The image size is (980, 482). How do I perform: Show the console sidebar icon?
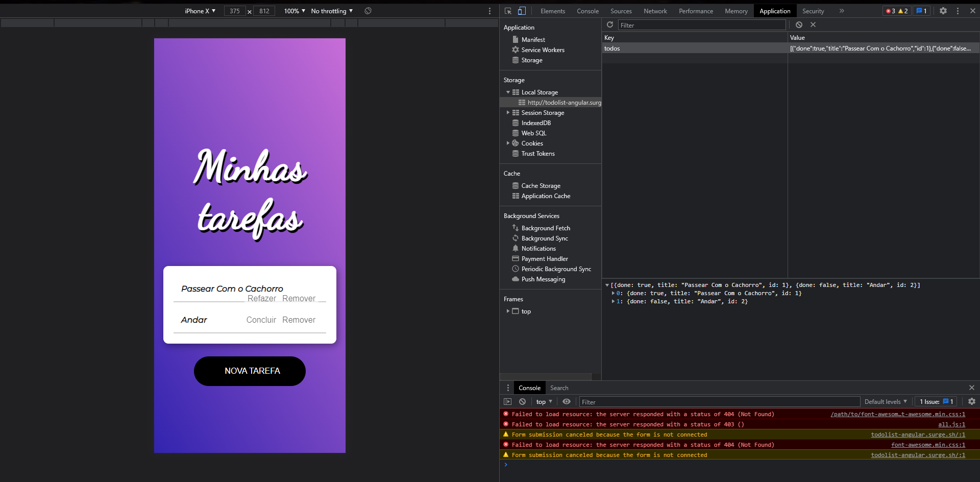[507, 402]
